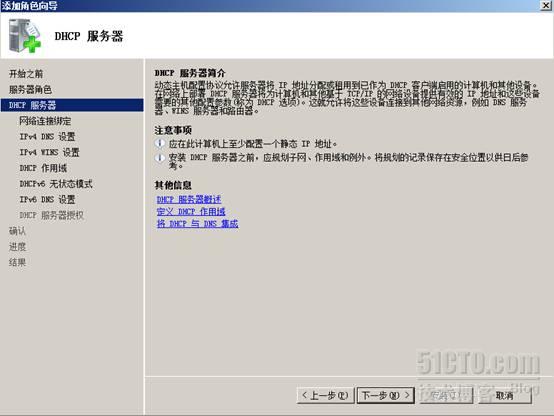Screen dimensions: 554x416
Task: Click the DHCP server role icon in header
Action: point(25,35)
